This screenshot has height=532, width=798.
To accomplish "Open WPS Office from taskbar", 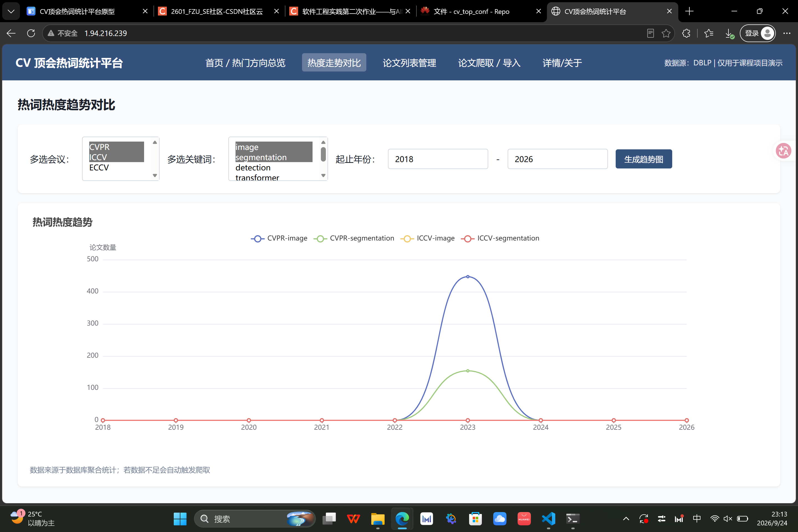I will point(353,518).
